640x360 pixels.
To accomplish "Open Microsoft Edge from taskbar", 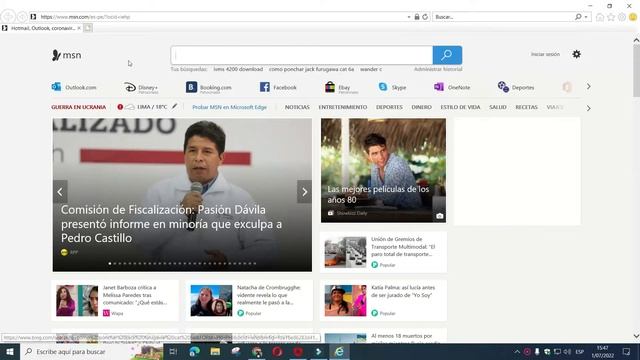I will pyautogui.click(x=194, y=351).
